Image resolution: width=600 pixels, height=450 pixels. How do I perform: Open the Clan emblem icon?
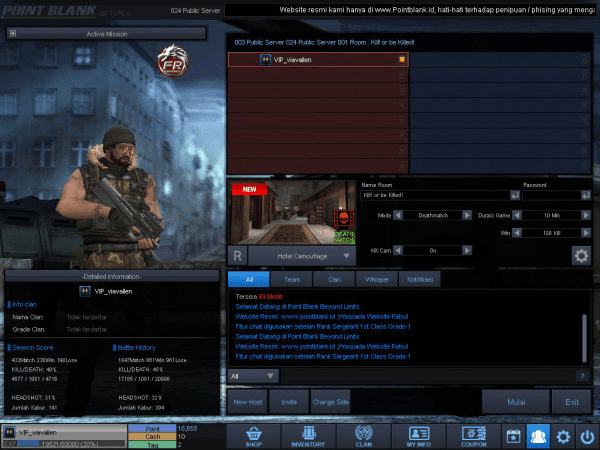tap(363, 436)
